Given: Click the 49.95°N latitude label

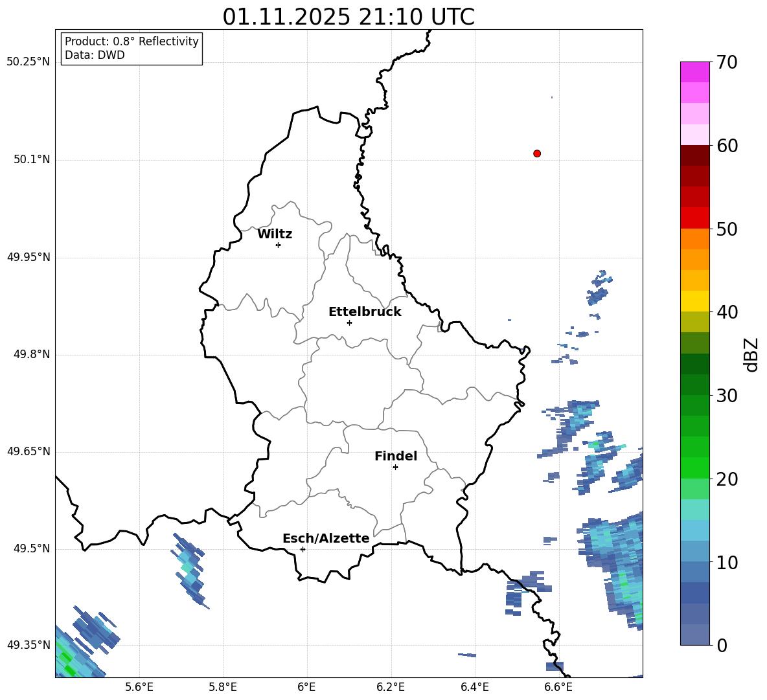Looking at the screenshot, I should pos(29,257).
